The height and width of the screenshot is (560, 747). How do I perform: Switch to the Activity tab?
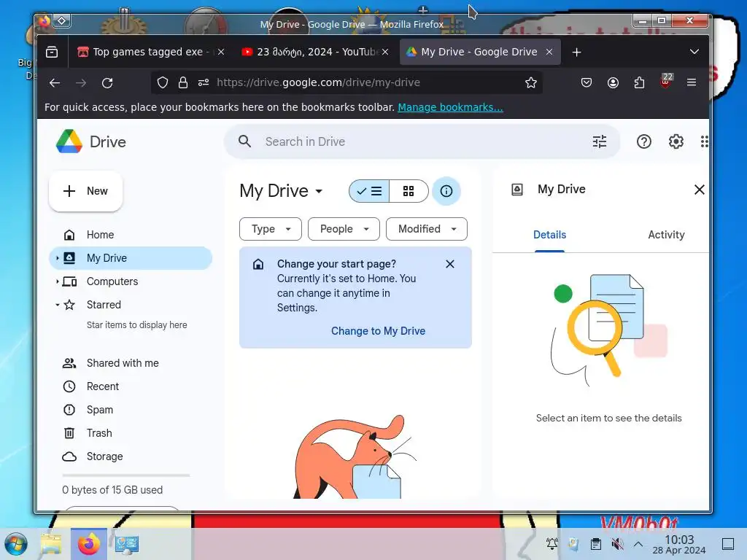666,235
